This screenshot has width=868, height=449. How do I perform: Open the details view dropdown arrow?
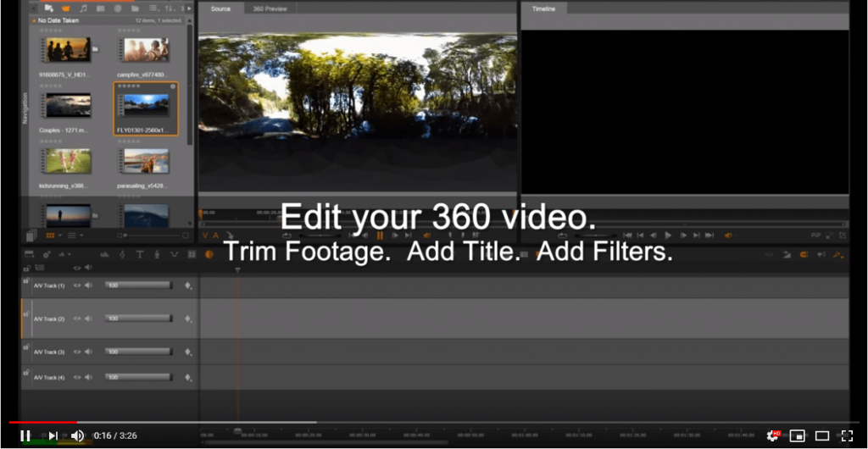coord(82,236)
